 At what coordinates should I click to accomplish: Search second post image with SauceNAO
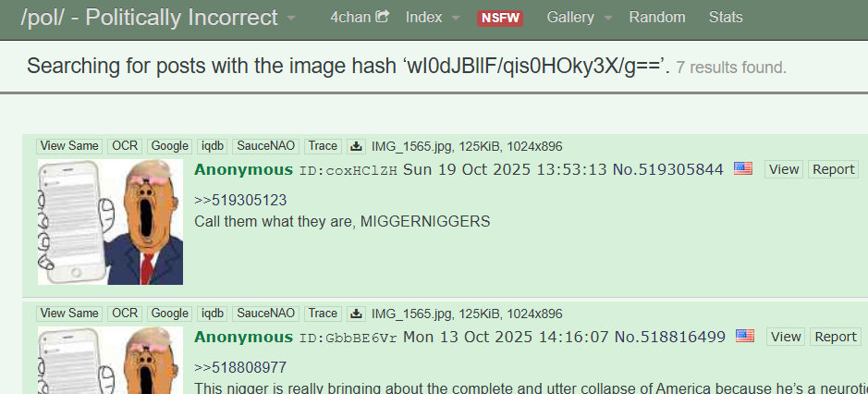[x=265, y=314]
